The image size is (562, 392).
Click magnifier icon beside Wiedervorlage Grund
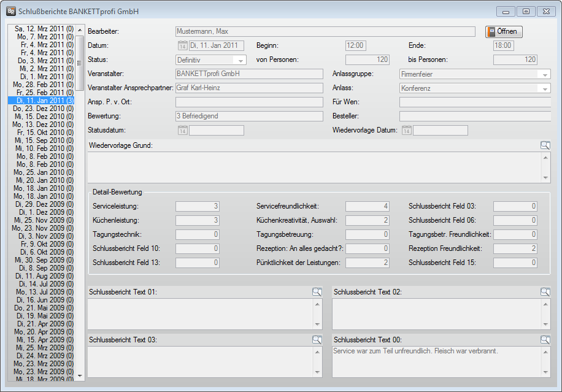[x=545, y=145]
